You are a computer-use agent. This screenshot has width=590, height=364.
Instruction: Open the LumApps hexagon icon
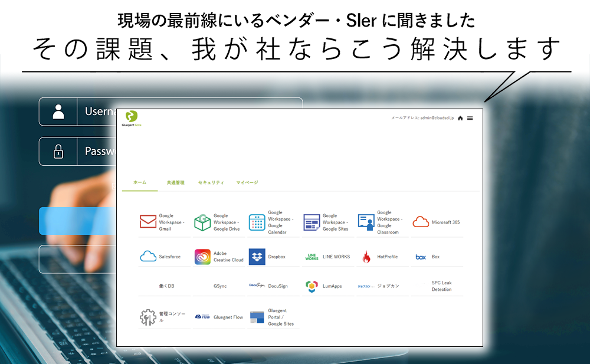tap(312, 286)
